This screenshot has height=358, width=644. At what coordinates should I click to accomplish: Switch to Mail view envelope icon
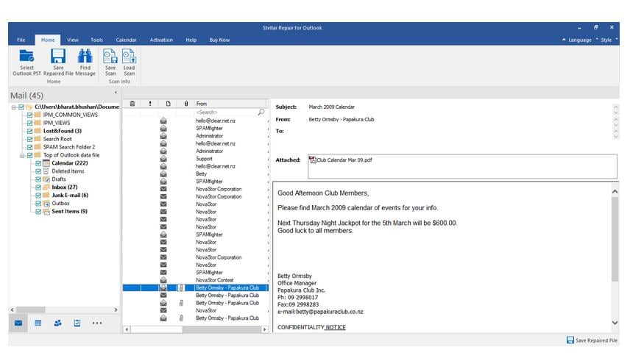(x=18, y=323)
